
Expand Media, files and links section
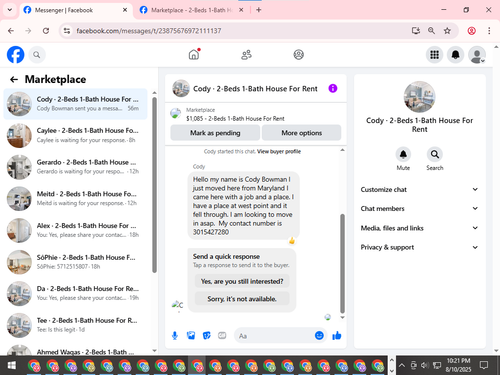point(419,228)
